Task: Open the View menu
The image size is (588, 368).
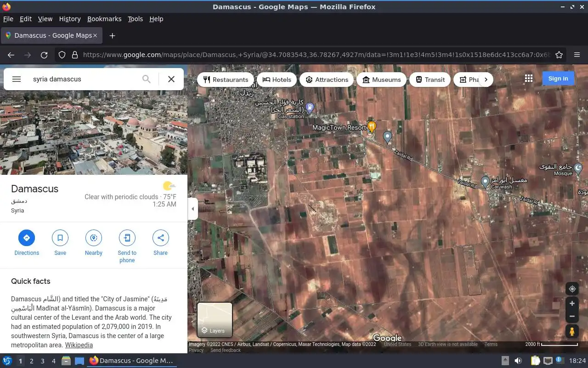Action: 45,19
